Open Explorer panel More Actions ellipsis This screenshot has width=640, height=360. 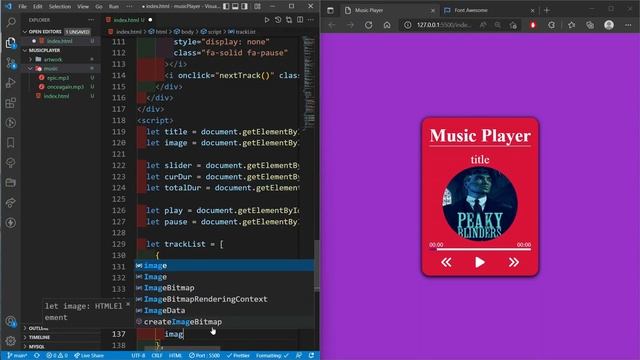tap(91, 20)
